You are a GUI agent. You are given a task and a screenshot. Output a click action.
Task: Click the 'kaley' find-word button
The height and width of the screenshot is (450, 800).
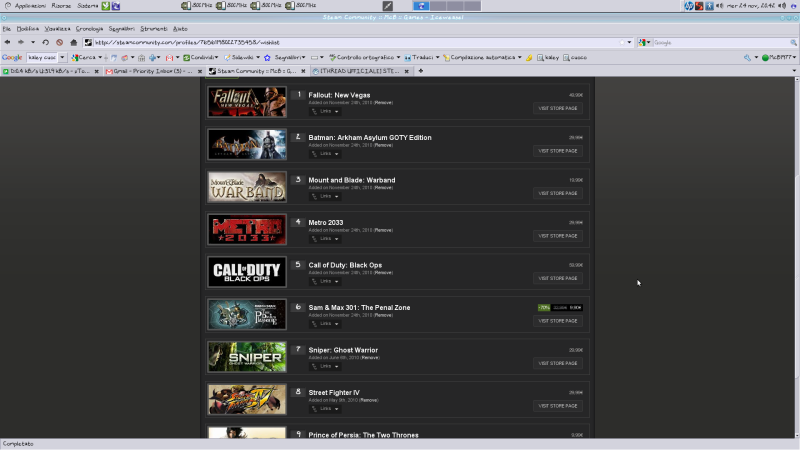pyautogui.click(x=548, y=58)
